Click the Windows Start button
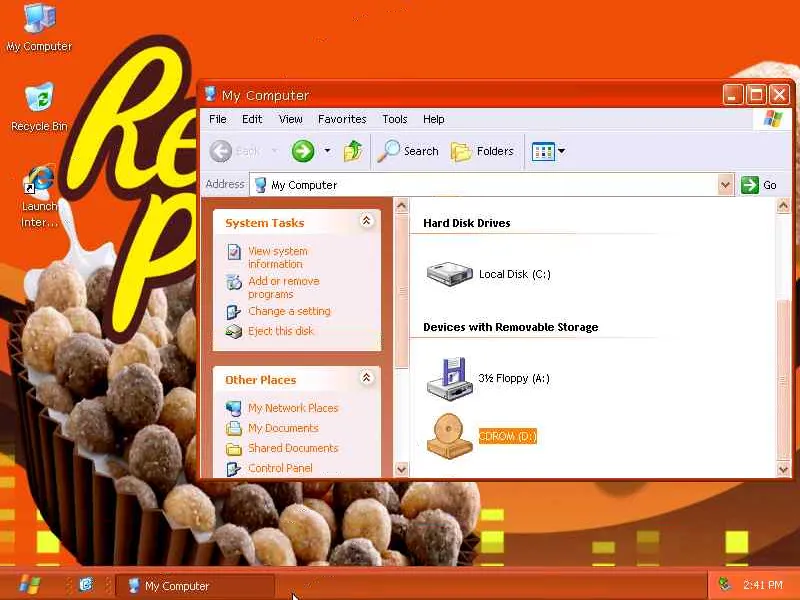This screenshot has height=600, width=800. (x=29, y=585)
